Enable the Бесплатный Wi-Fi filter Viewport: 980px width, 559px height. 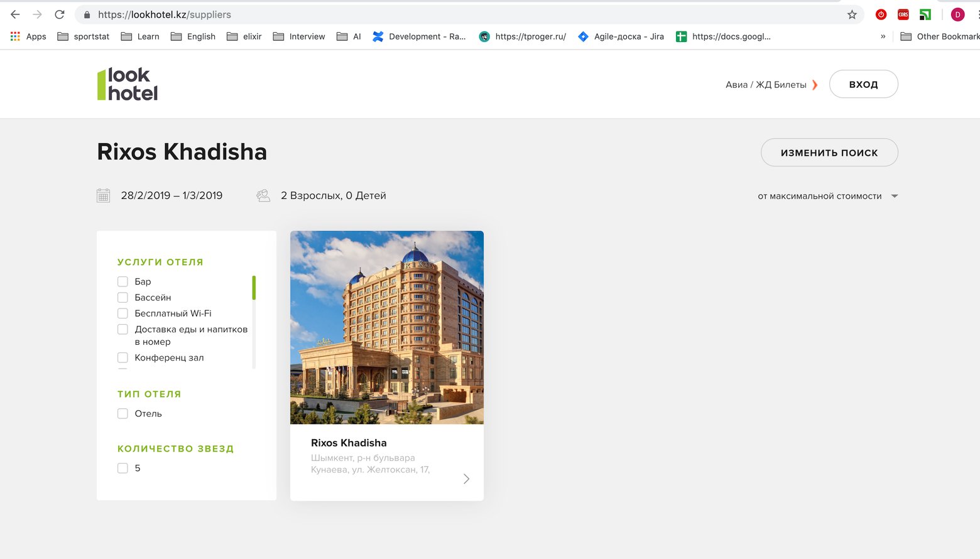tap(122, 313)
